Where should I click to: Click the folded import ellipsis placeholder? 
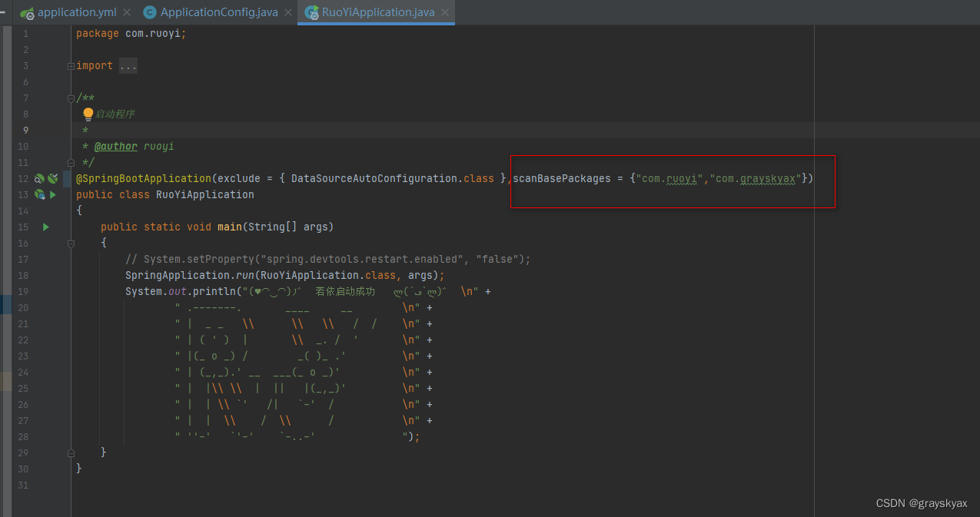pos(128,66)
